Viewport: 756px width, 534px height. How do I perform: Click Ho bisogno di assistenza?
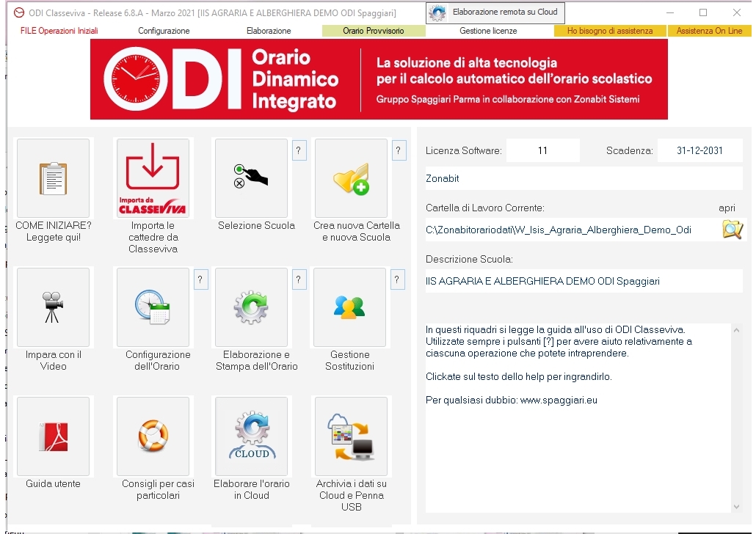tap(610, 31)
